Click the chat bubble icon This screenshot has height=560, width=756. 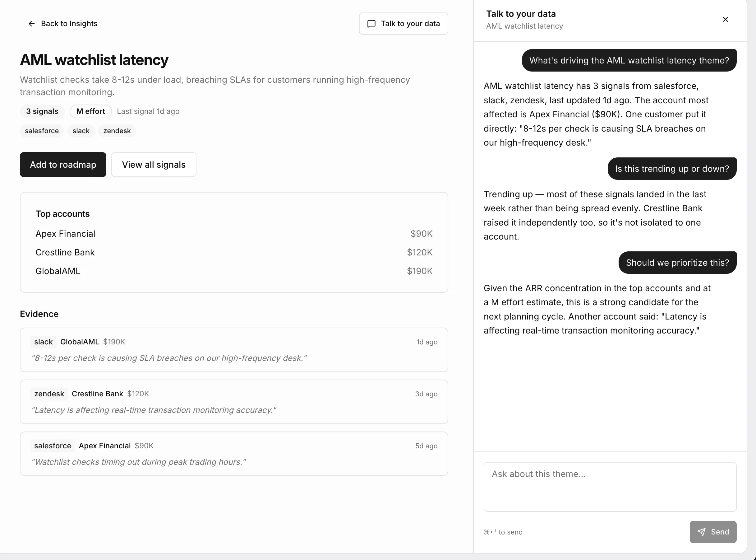[371, 23]
